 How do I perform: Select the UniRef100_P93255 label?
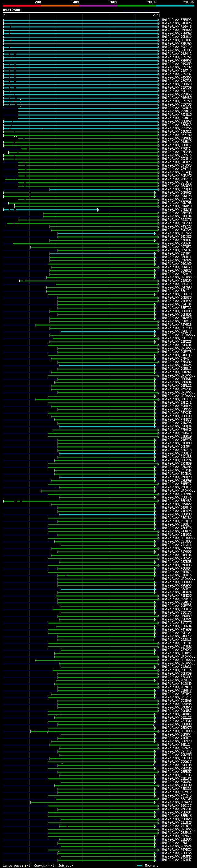[177, 128]
